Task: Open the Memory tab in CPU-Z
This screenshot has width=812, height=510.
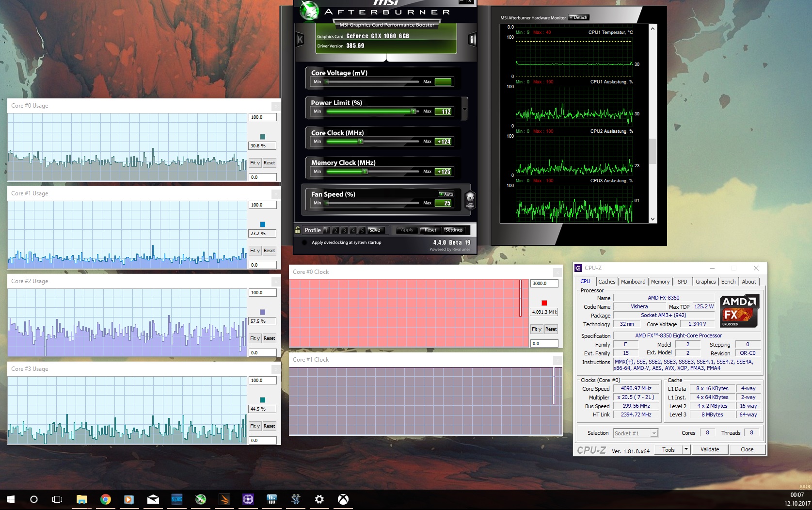Action: click(x=660, y=282)
